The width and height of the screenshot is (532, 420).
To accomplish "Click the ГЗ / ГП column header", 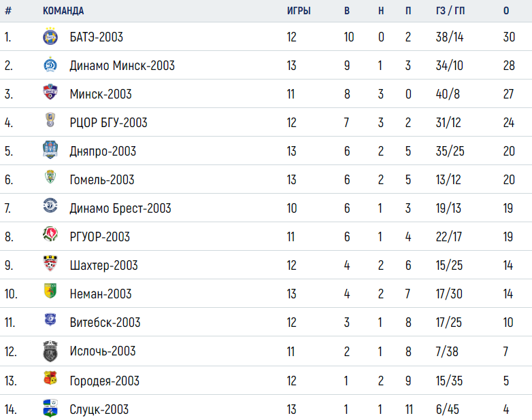I will click(450, 11).
